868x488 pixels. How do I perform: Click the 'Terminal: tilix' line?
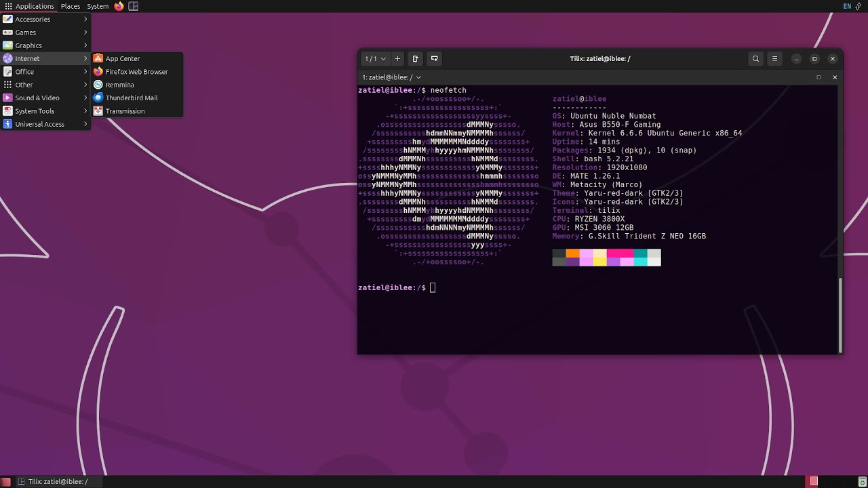click(x=586, y=211)
